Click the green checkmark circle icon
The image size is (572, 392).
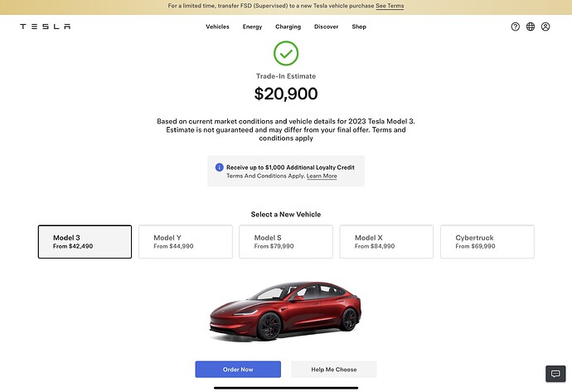(x=286, y=53)
